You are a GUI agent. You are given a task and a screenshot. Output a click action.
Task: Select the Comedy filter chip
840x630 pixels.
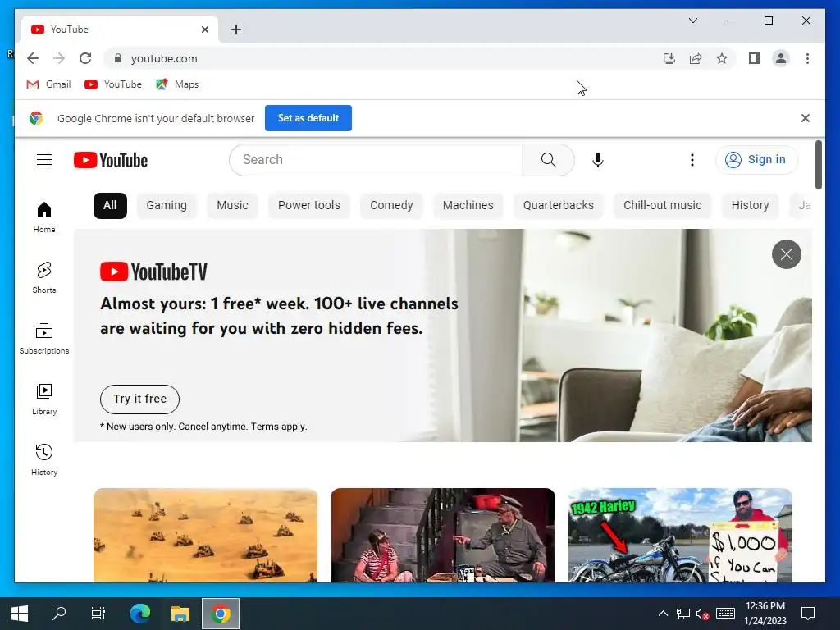[391, 206]
